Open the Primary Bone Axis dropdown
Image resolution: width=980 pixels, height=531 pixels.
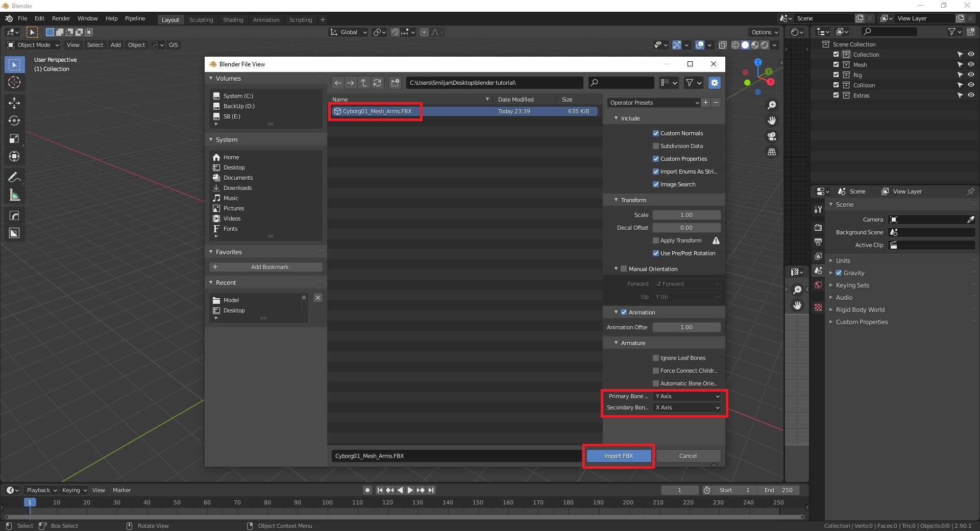tap(687, 396)
